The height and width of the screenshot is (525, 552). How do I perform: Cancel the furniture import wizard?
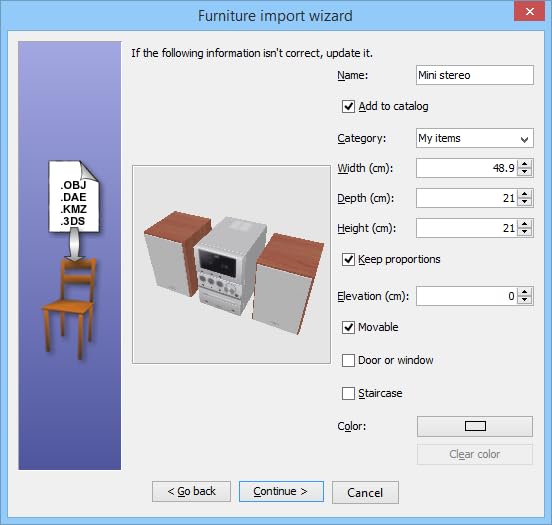point(365,492)
